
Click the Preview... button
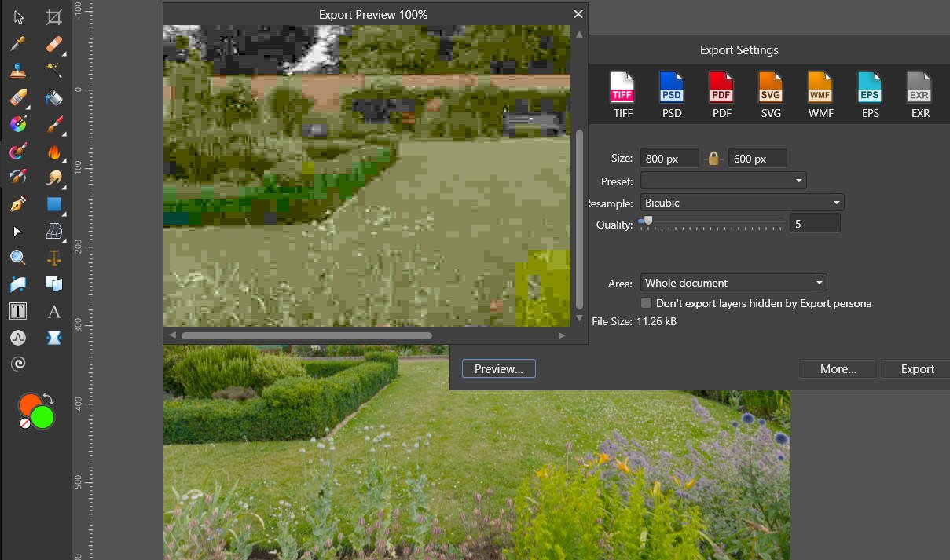click(499, 368)
